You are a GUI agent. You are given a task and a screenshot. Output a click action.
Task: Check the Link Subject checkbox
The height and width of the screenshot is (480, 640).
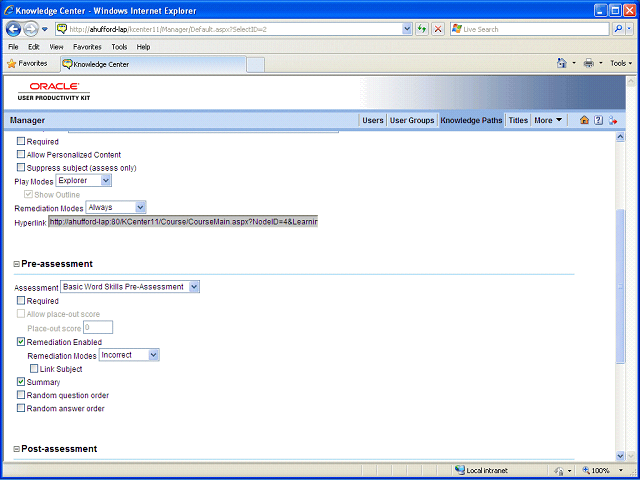pyautogui.click(x=34, y=369)
